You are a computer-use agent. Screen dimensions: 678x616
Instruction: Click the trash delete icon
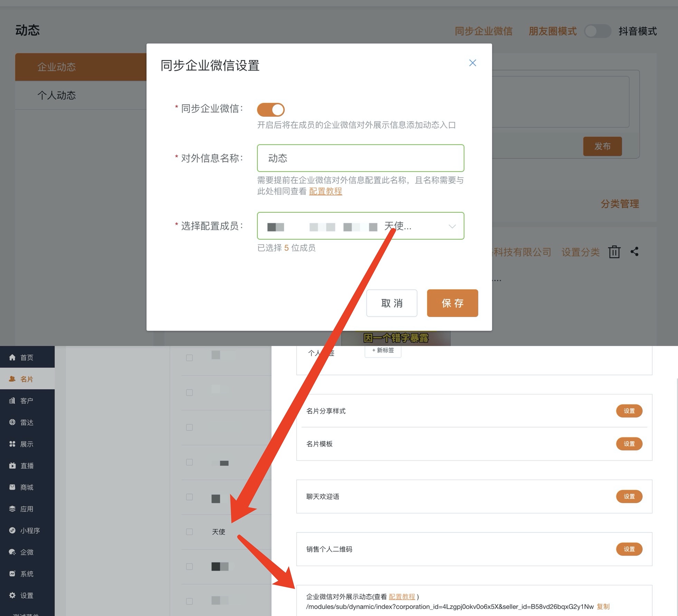pos(614,252)
